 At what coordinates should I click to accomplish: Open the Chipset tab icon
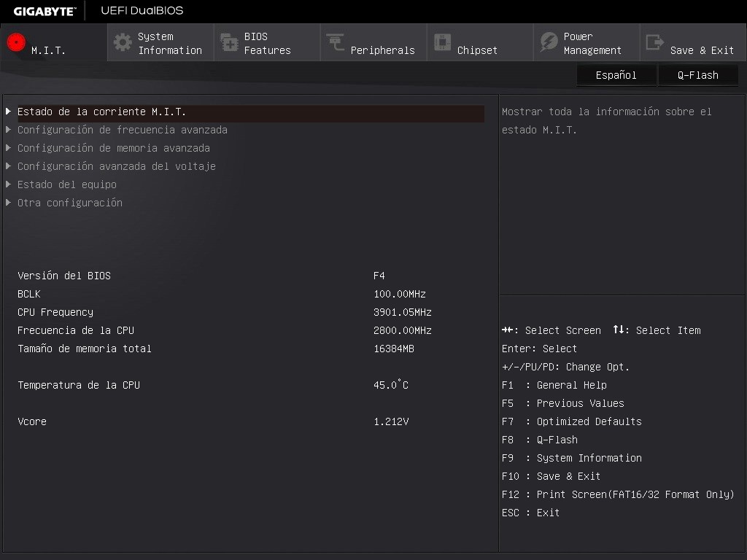click(x=442, y=42)
